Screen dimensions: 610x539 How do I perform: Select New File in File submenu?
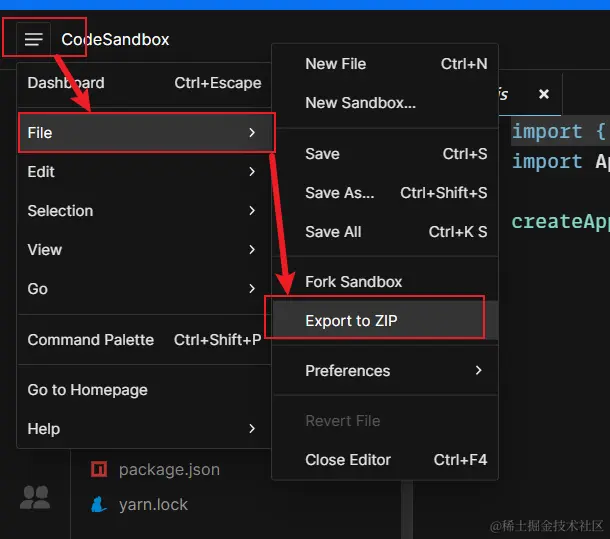pos(385,64)
